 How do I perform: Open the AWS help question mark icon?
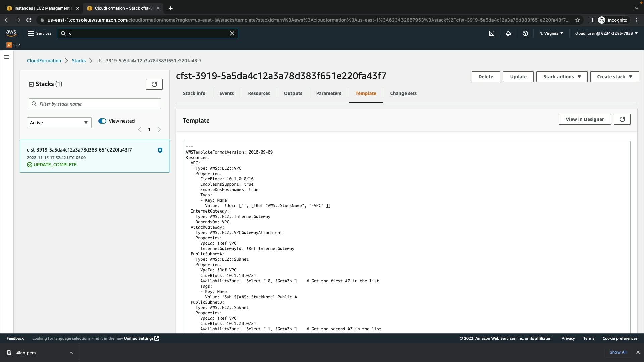[x=525, y=33]
